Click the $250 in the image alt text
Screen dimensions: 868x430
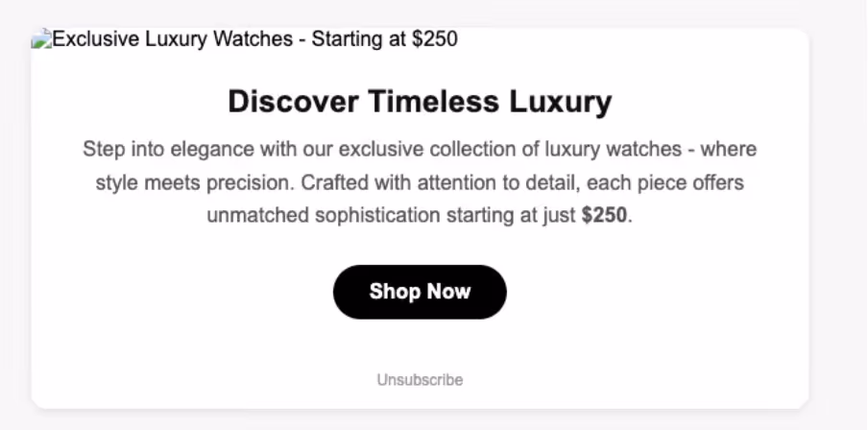click(x=435, y=39)
